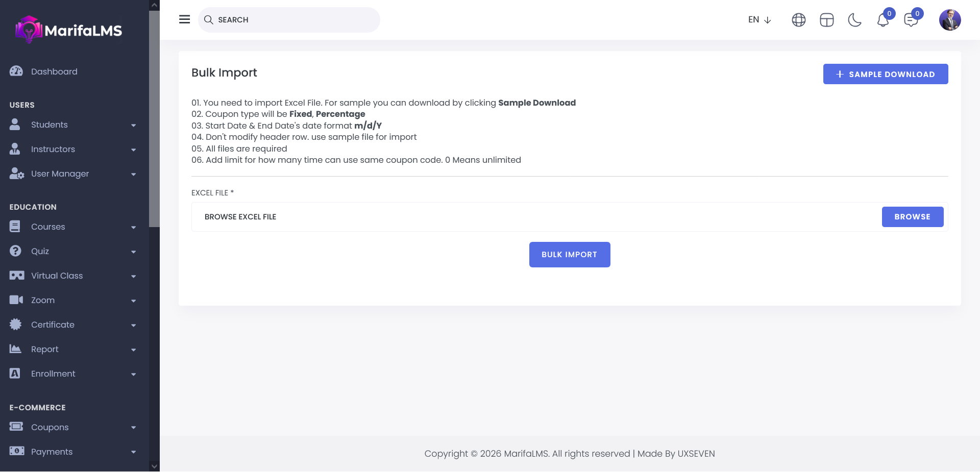Click the user profile avatar

click(949, 20)
